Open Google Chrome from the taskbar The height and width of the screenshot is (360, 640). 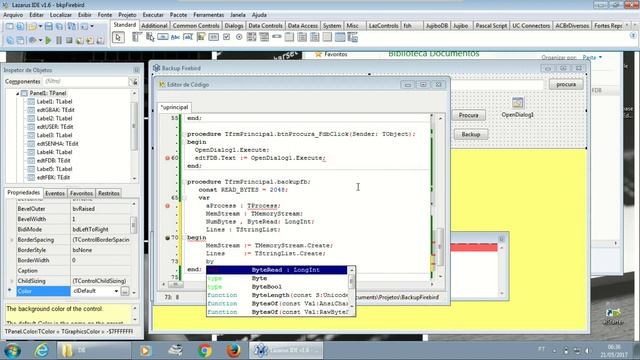click(205, 350)
